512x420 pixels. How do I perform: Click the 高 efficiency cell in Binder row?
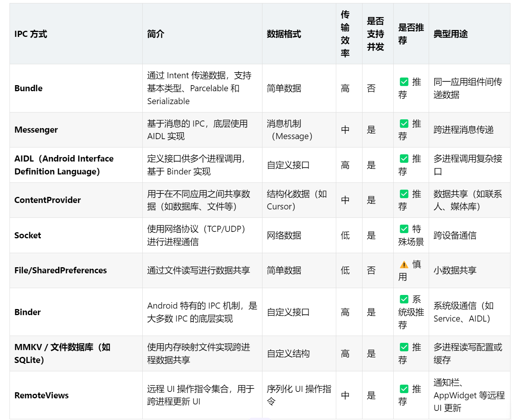[x=345, y=312]
